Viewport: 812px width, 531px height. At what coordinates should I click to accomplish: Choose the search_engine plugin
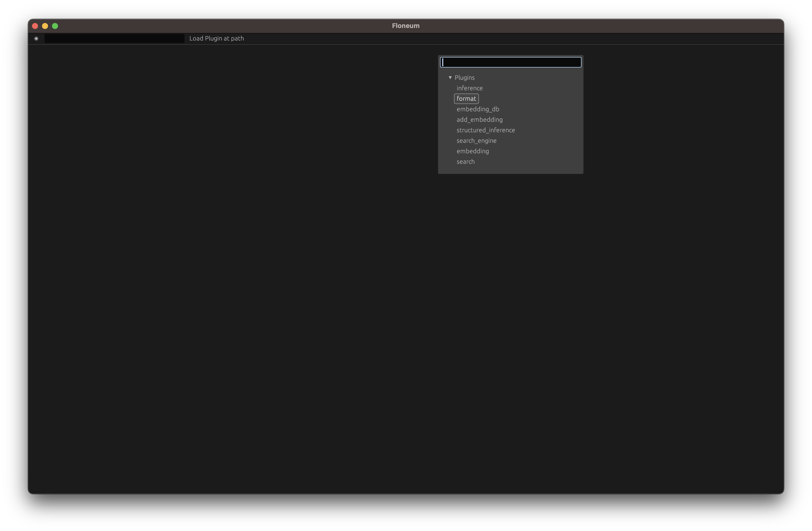(x=476, y=140)
